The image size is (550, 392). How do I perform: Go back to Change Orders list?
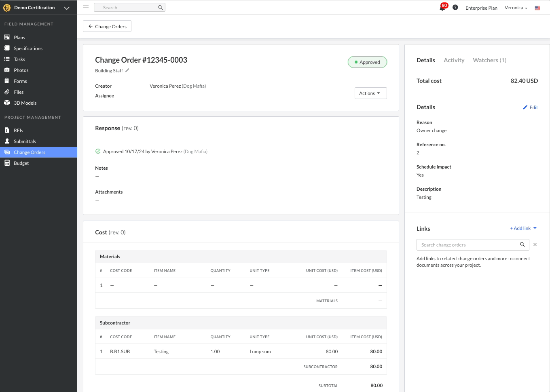coord(107,26)
